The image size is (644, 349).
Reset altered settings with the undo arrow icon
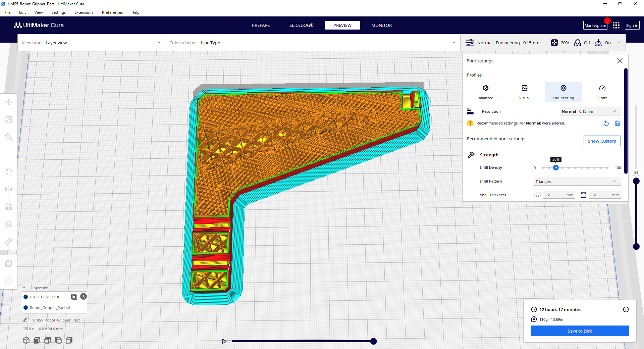click(x=606, y=123)
